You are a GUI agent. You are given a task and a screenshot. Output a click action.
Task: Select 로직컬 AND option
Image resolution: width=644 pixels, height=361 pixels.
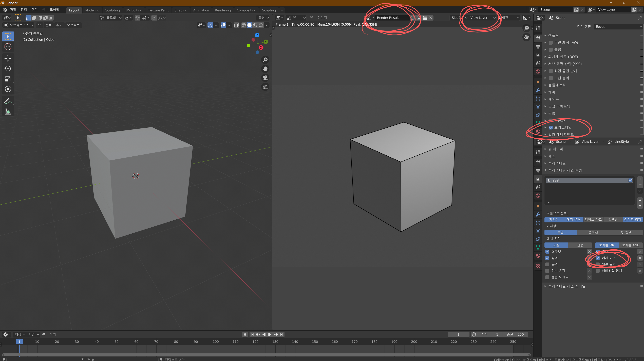tap(631, 245)
